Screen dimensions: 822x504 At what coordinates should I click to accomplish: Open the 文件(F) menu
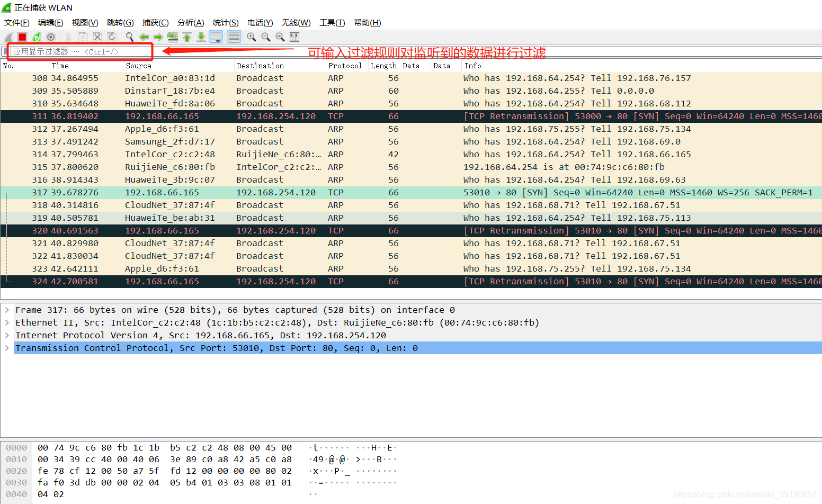pyautogui.click(x=17, y=23)
